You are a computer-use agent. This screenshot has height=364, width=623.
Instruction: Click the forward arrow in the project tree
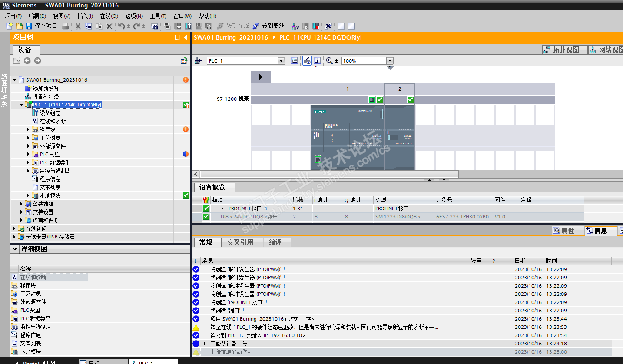coord(37,61)
